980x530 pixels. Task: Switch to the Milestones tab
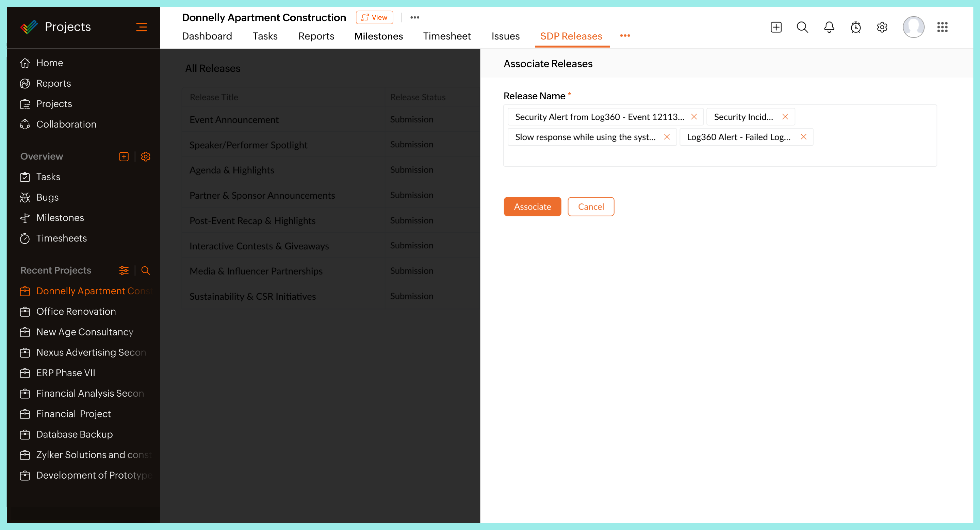click(x=378, y=36)
